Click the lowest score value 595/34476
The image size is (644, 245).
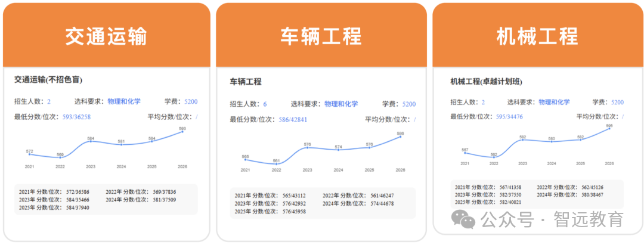pos(509,117)
